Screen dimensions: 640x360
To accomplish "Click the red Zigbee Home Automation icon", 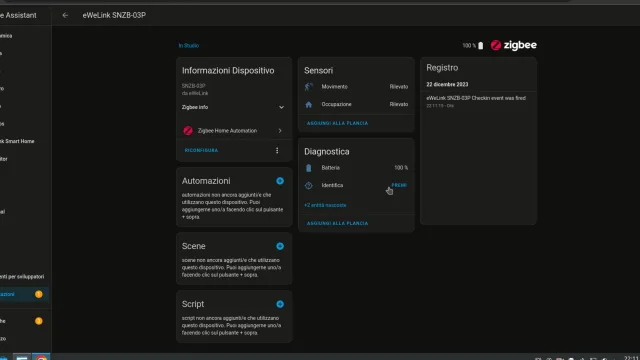I will tap(188, 131).
